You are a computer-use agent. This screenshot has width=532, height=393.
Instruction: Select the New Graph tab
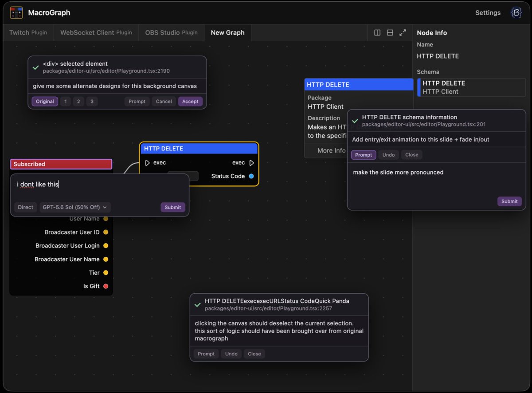(x=228, y=32)
